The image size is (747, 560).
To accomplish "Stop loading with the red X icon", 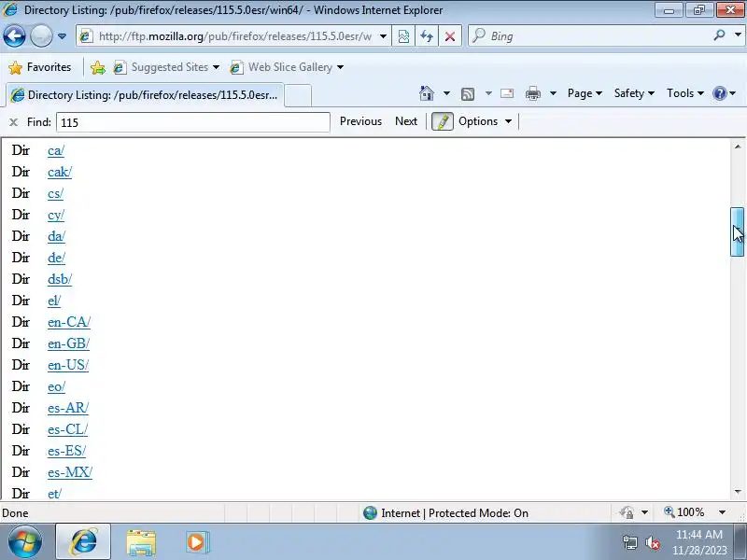I will [450, 36].
